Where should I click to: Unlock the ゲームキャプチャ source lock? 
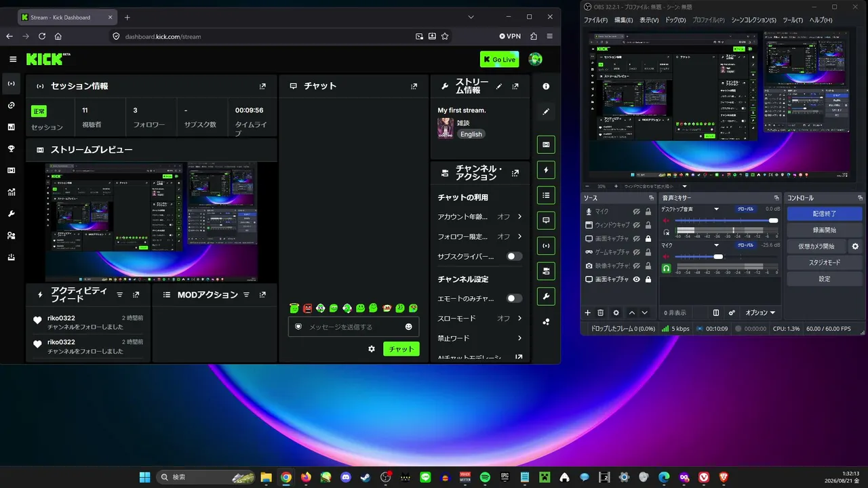648,252
